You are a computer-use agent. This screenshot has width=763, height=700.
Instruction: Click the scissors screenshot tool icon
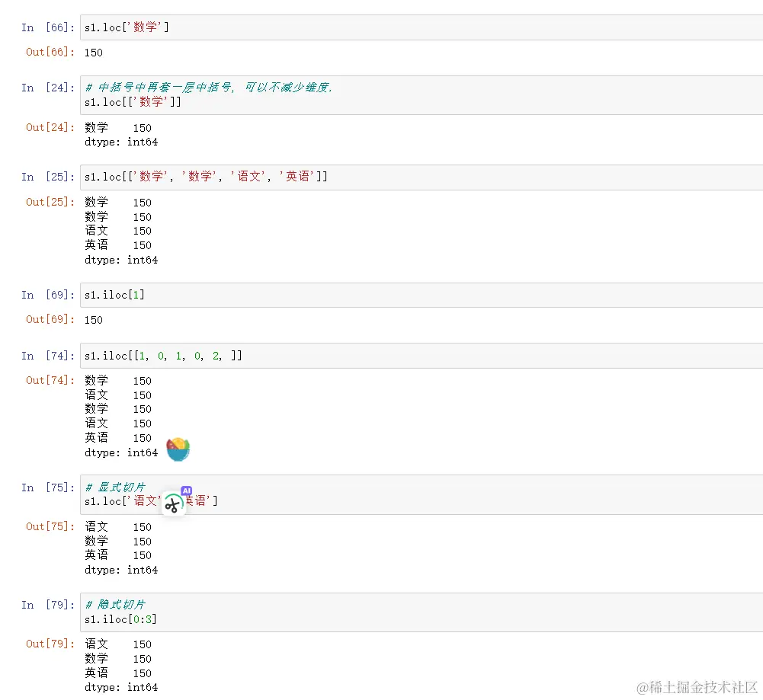(x=173, y=505)
